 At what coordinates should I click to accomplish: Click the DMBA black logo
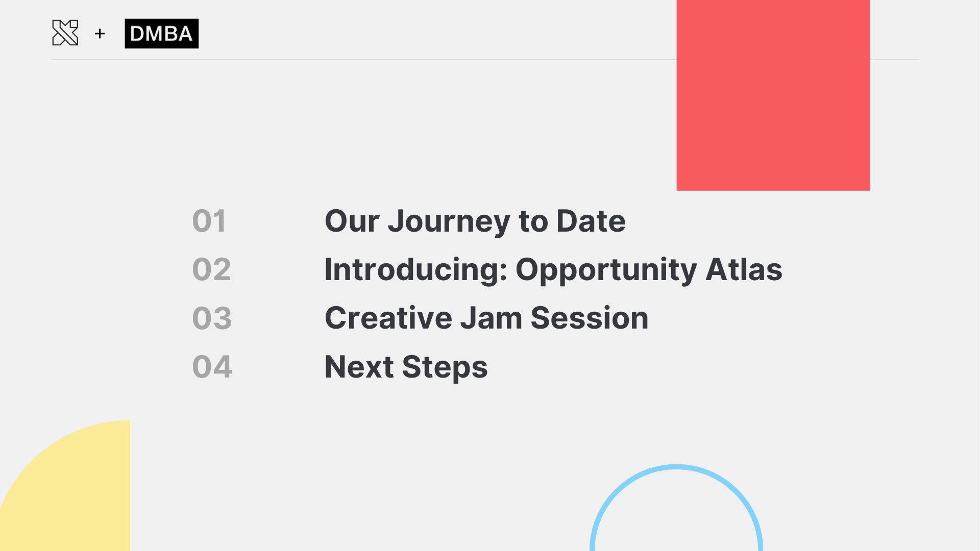pos(162,34)
